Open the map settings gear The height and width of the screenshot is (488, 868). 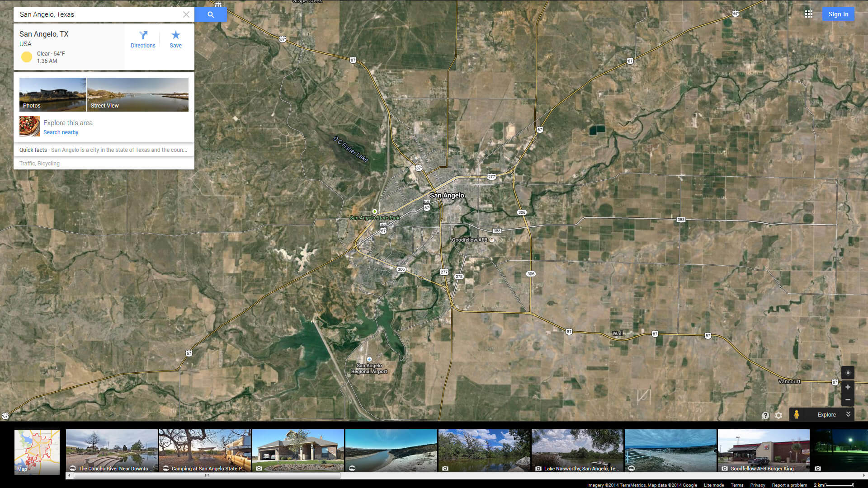coord(778,415)
